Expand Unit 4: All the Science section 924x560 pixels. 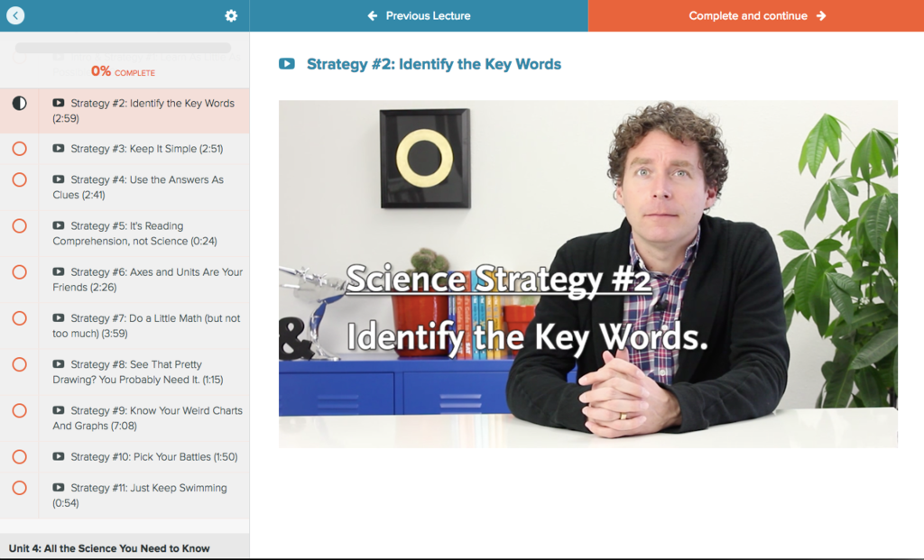pos(109,547)
